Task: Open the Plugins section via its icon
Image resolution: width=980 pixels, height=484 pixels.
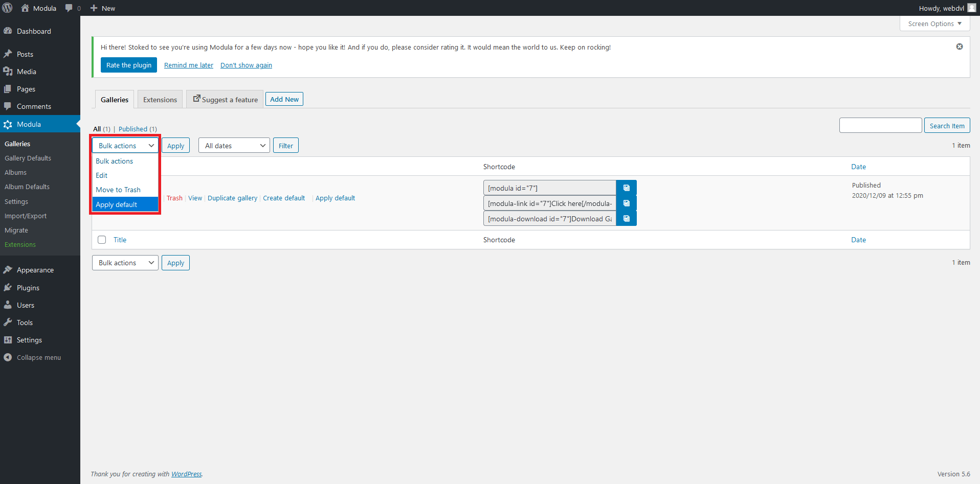Action: [8, 287]
